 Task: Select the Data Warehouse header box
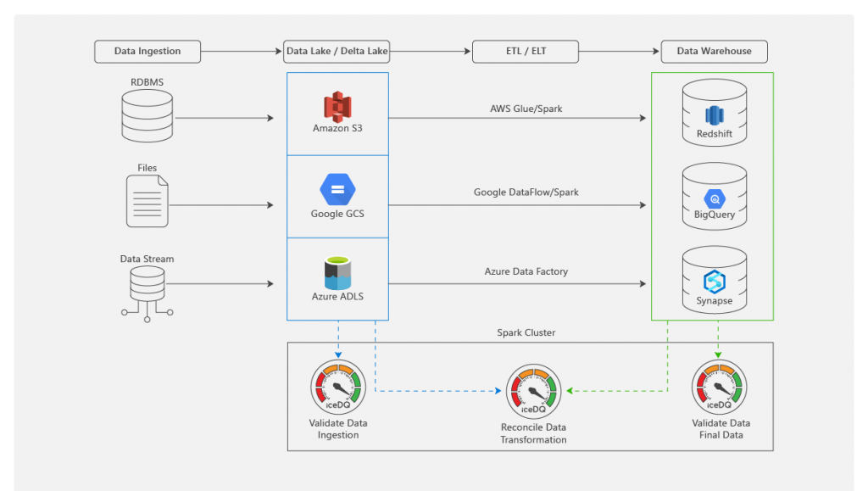[x=714, y=51]
